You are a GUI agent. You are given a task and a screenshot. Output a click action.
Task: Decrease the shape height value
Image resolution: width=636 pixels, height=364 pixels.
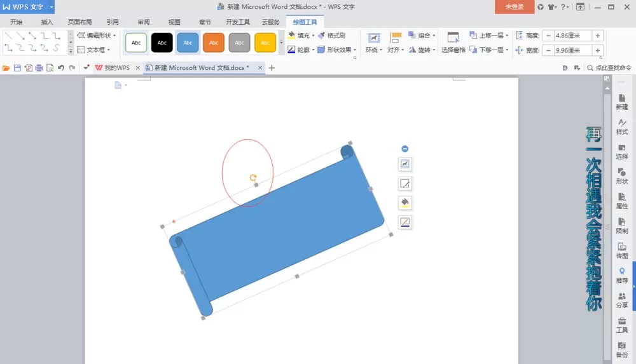tap(548, 36)
